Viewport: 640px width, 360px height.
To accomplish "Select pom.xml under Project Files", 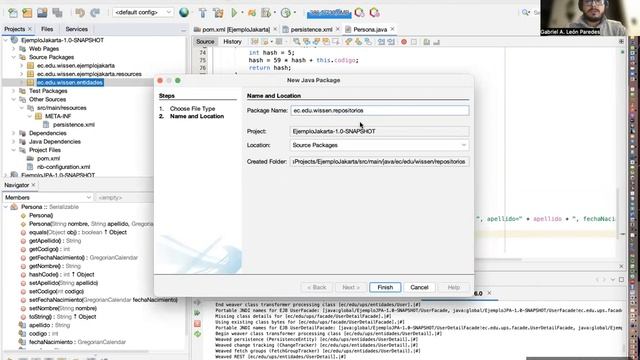I will coord(48,158).
